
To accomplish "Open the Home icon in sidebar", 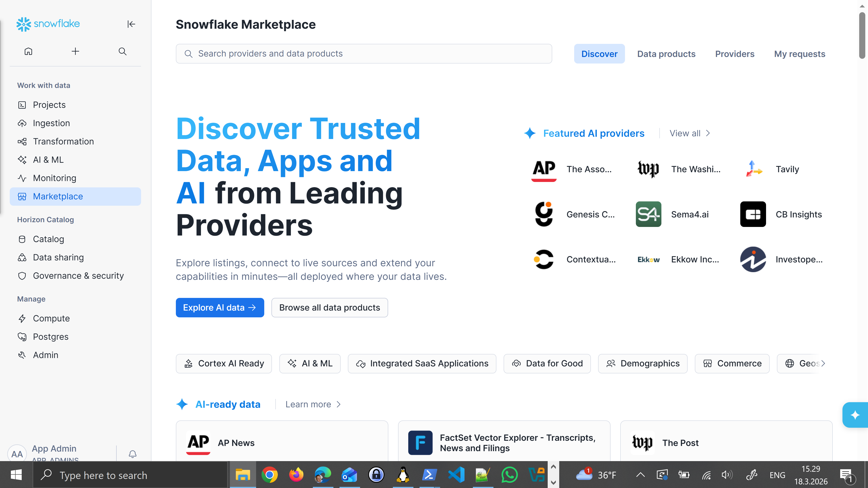I will pyautogui.click(x=28, y=51).
